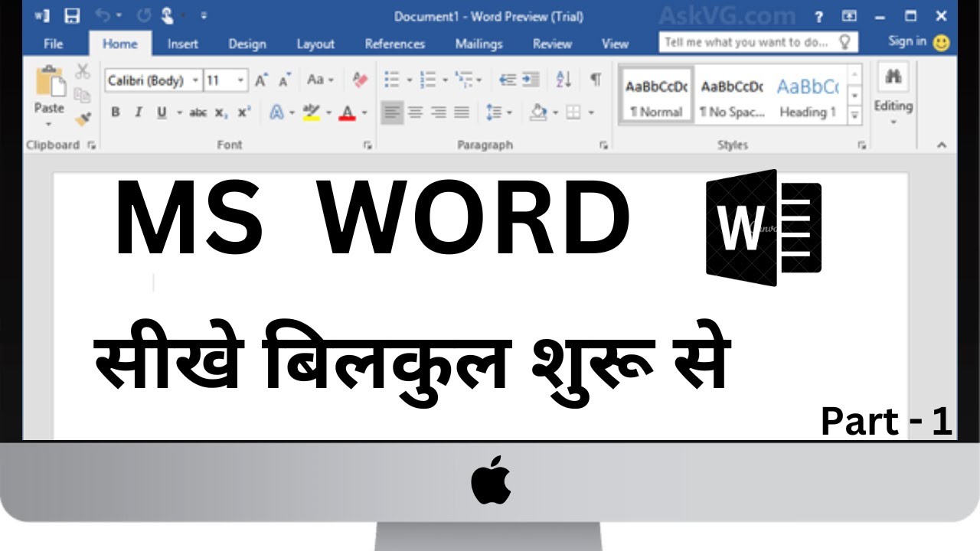Open the Customize Quick Access Toolbar menu
This screenshot has height=551, width=980.
[x=204, y=16]
